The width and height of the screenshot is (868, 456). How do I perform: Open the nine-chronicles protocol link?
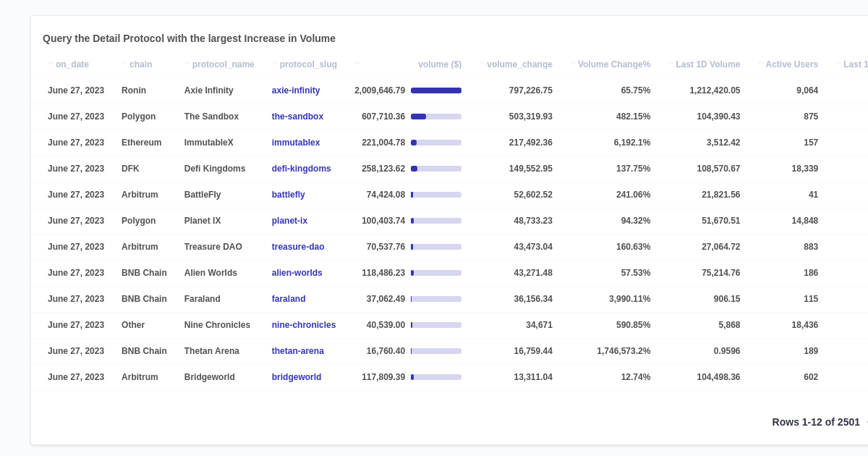(x=304, y=324)
